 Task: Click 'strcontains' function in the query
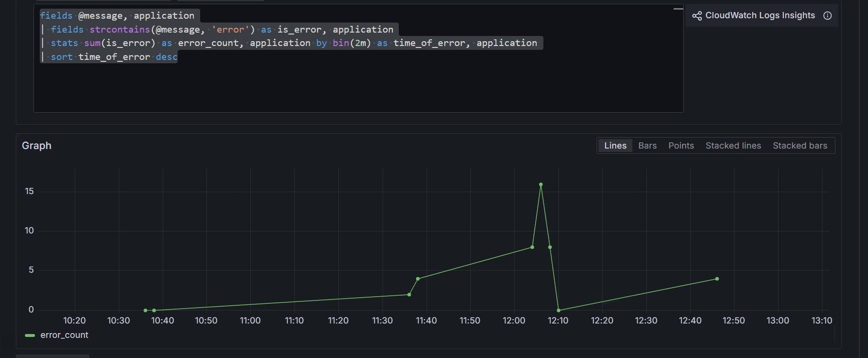tap(120, 30)
